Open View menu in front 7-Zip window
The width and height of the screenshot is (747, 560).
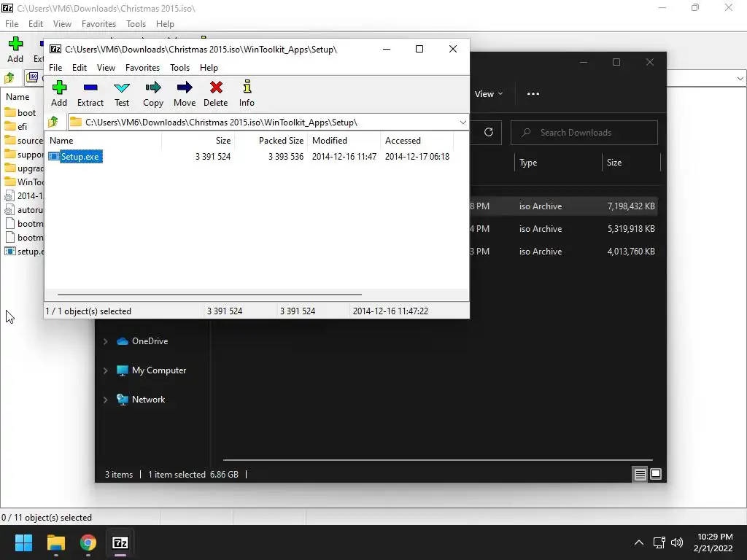(106, 68)
